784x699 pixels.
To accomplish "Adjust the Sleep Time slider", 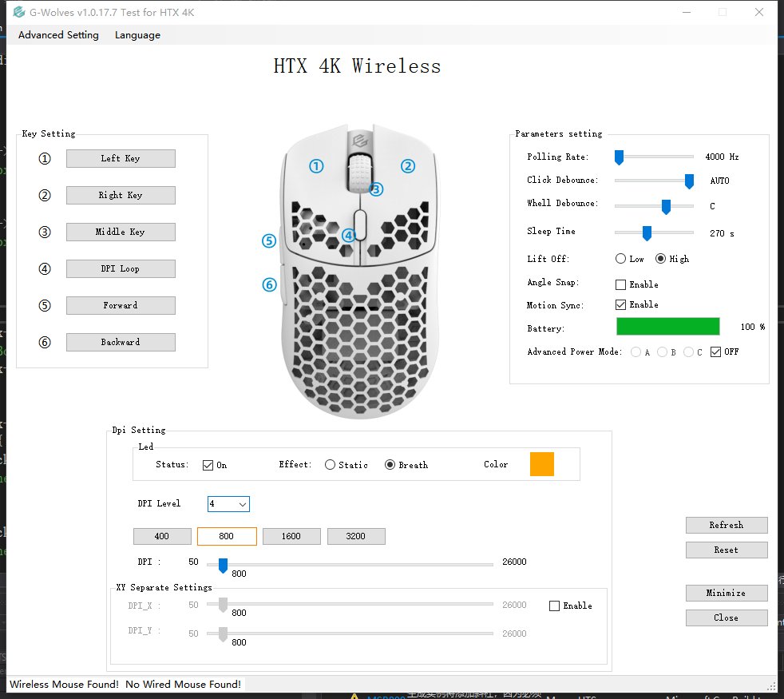I will click(647, 233).
